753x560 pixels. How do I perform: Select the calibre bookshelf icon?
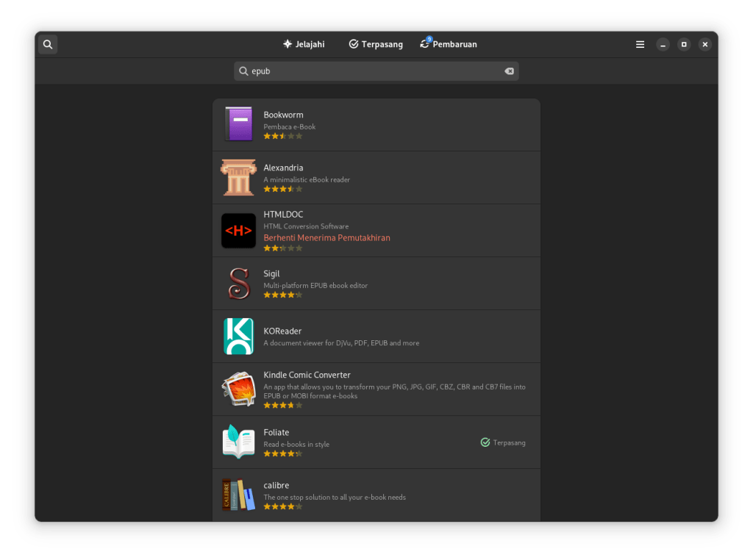[238, 495]
